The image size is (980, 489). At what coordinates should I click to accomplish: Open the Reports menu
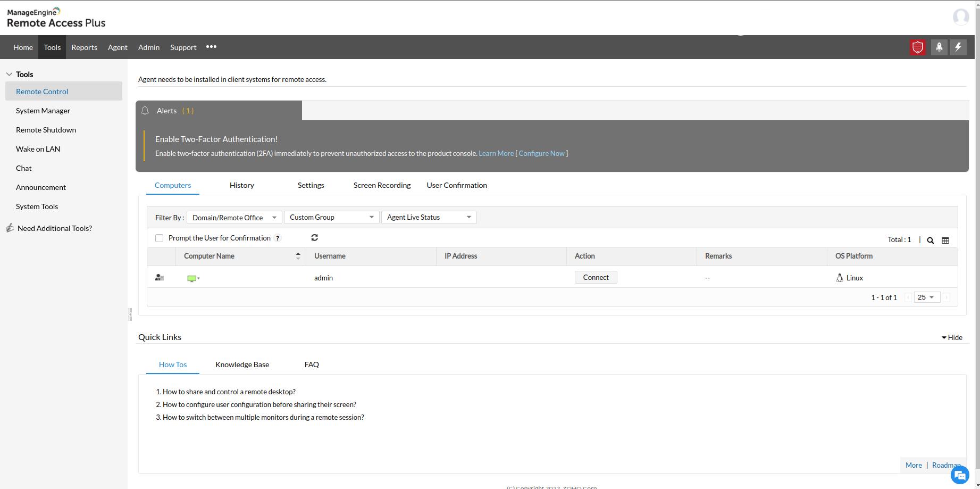pos(85,47)
